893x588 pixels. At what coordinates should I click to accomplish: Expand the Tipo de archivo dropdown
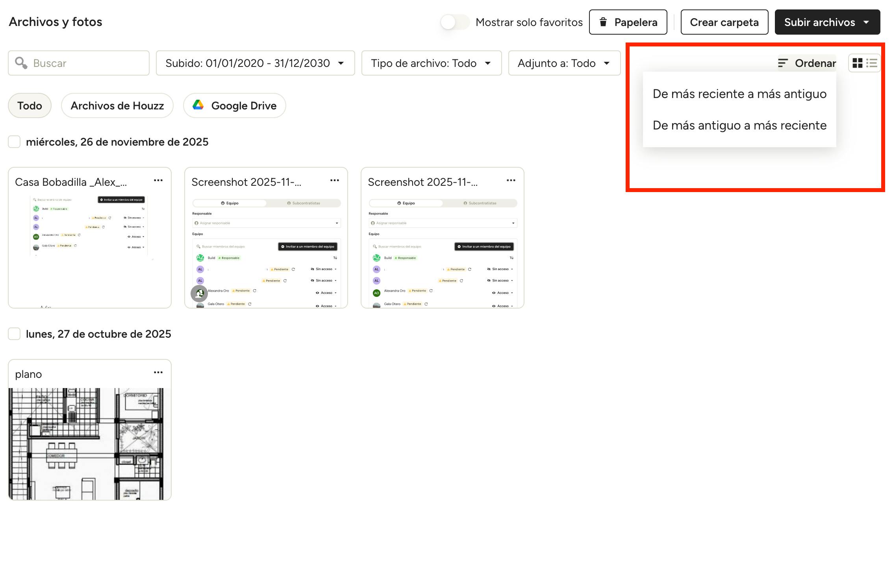coord(431,63)
